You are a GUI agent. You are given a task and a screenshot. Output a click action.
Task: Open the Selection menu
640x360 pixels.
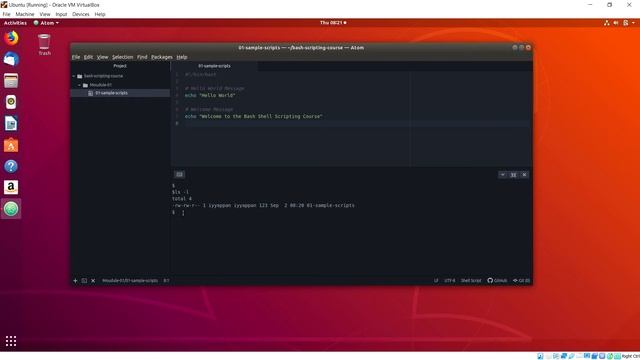point(122,57)
